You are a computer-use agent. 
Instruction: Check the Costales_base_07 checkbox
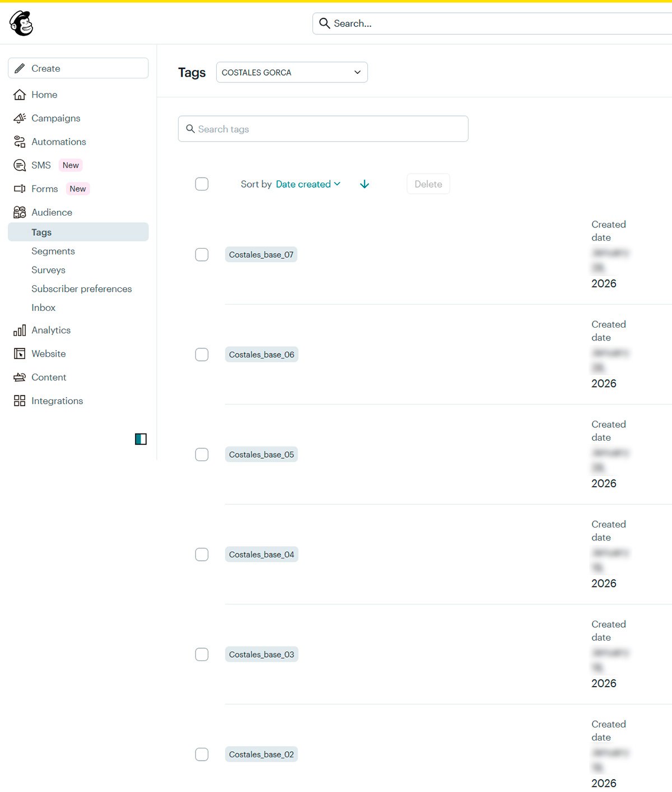202,255
